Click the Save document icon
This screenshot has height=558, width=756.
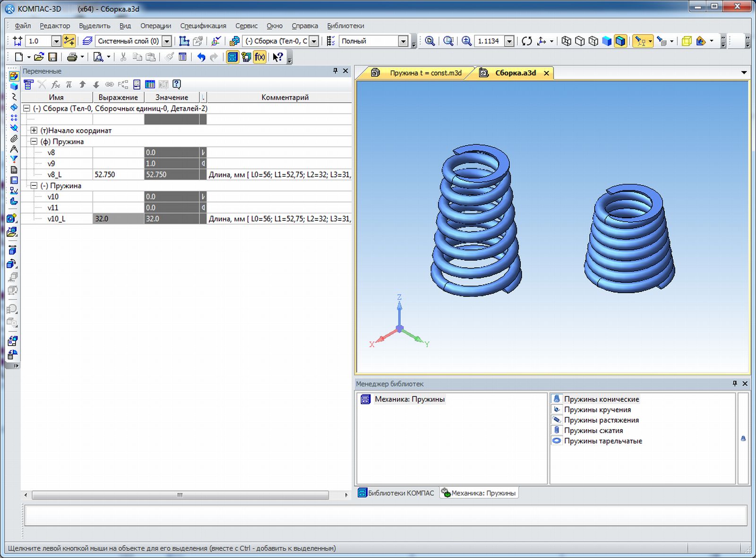tap(53, 57)
